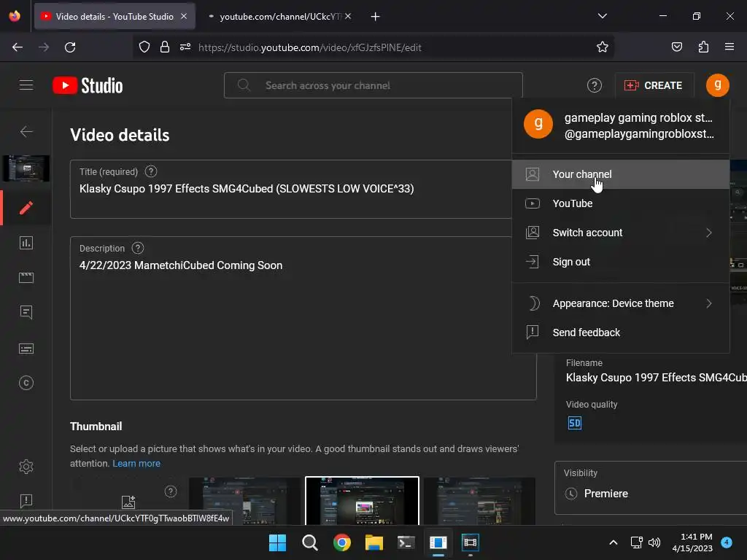Screen dimensions: 747x560
Task: Open the Comments icon in sidebar
Action: 26,312
